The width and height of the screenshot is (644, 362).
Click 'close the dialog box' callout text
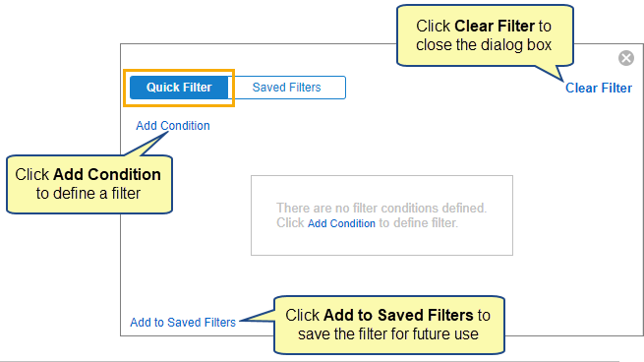pos(484,45)
